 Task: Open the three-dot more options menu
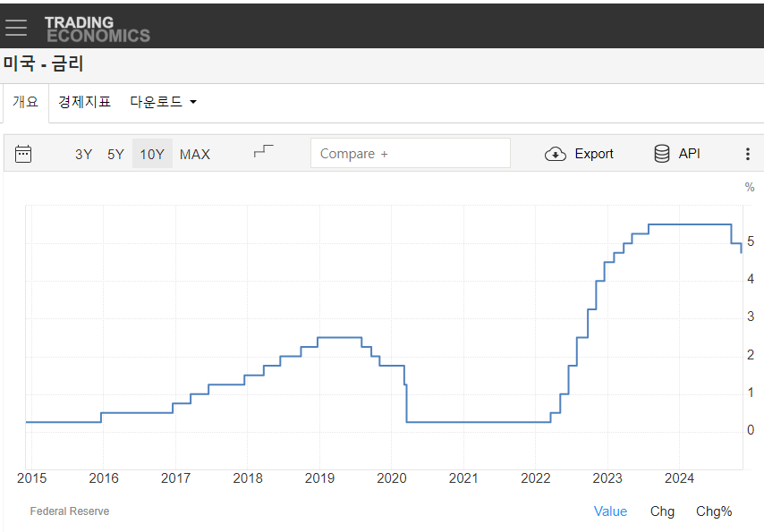[x=747, y=154]
